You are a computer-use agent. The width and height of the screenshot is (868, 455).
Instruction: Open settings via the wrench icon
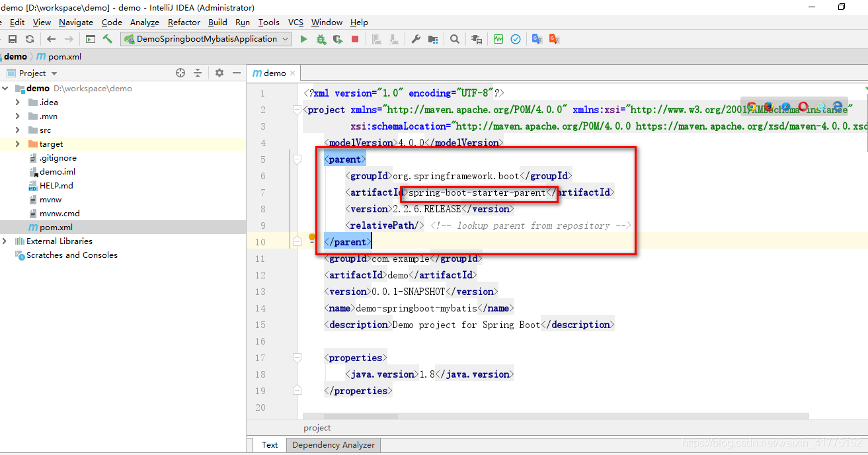click(x=416, y=39)
